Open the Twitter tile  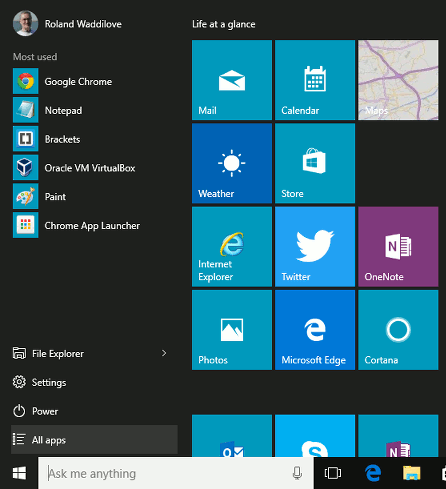315,247
